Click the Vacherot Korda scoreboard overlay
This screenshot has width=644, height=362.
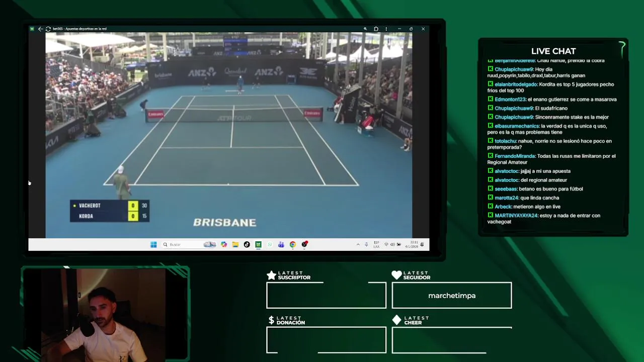click(x=109, y=211)
